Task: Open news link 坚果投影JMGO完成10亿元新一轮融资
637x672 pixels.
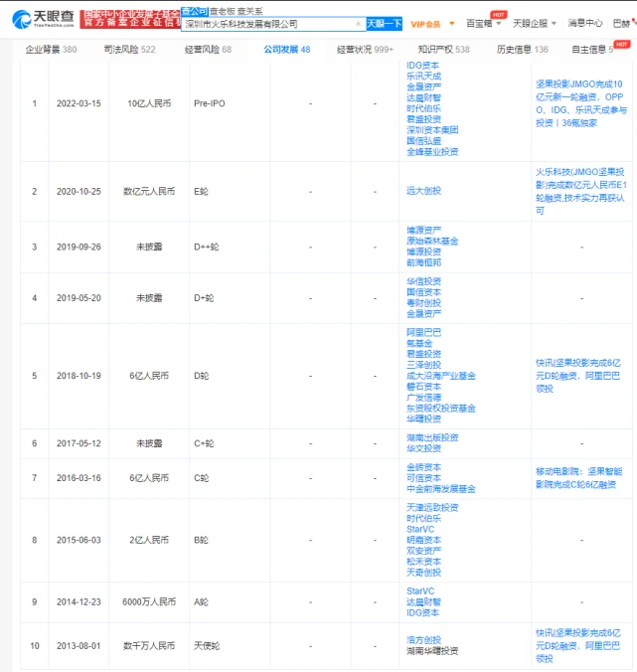Action: [581, 103]
